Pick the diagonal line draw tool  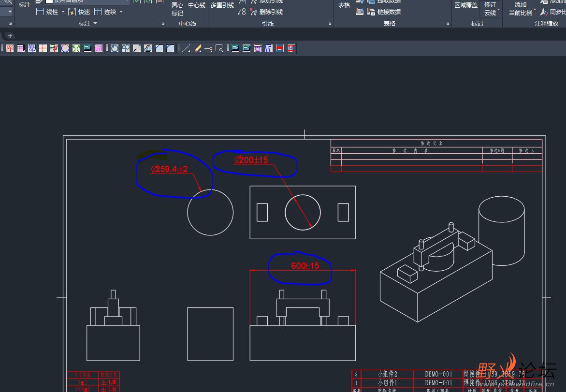click(x=186, y=48)
